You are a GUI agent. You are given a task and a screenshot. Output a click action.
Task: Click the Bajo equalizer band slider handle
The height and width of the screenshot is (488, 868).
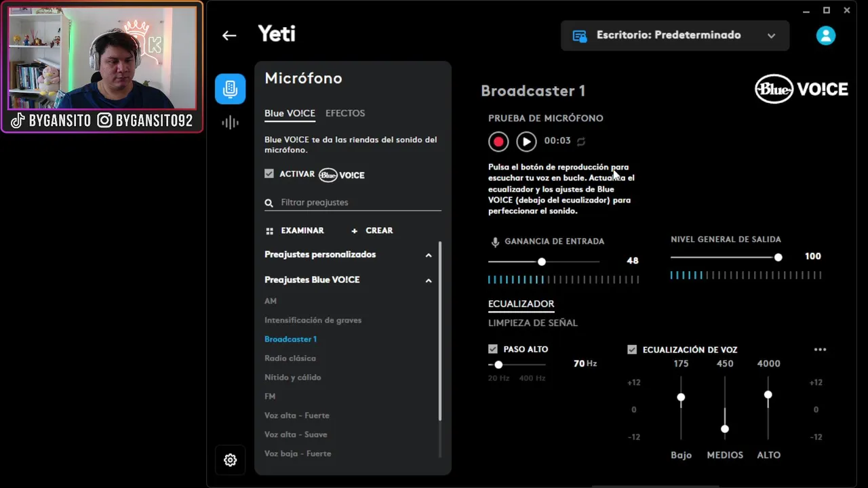(x=681, y=397)
